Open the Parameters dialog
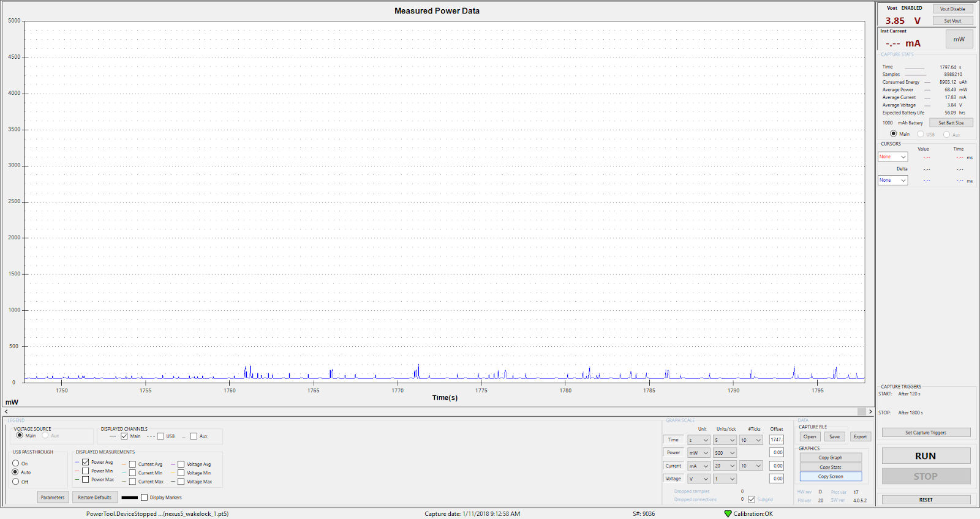This screenshot has width=980, height=519. coord(53,497)
